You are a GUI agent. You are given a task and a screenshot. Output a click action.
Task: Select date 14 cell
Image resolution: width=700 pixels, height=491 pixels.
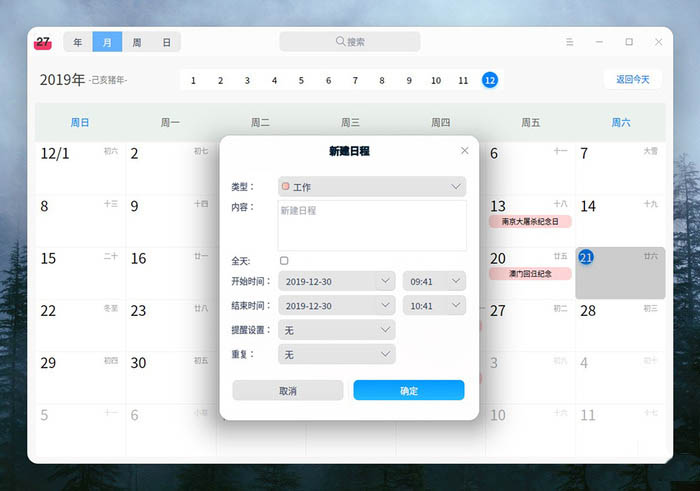click(x=621, y=221)
